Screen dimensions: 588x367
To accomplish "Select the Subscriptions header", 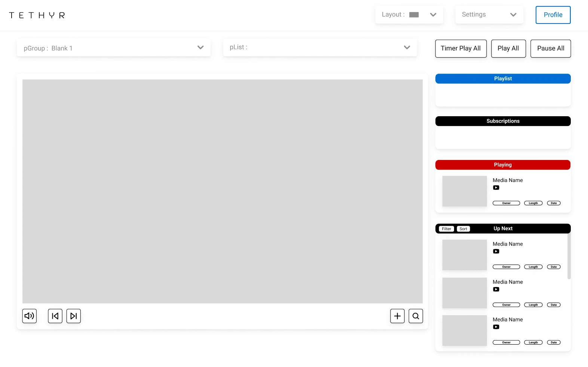I will 503,121.
